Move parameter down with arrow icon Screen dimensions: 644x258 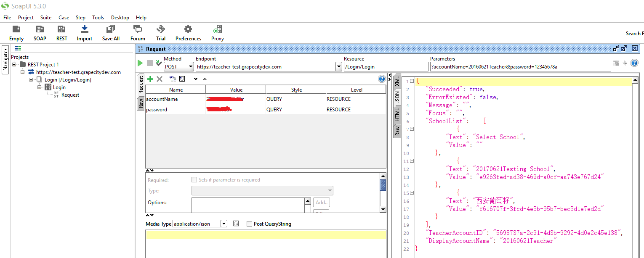196,79
